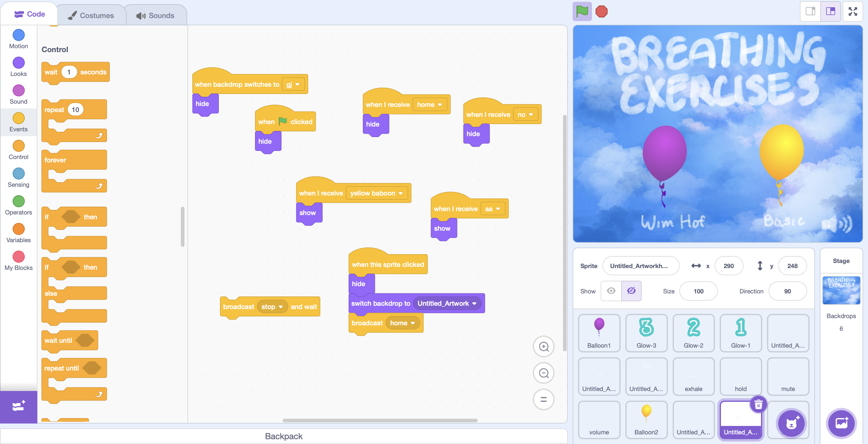Click the Add Extension button
Viewport: 868px width, 444px height.
click(18, 407)
